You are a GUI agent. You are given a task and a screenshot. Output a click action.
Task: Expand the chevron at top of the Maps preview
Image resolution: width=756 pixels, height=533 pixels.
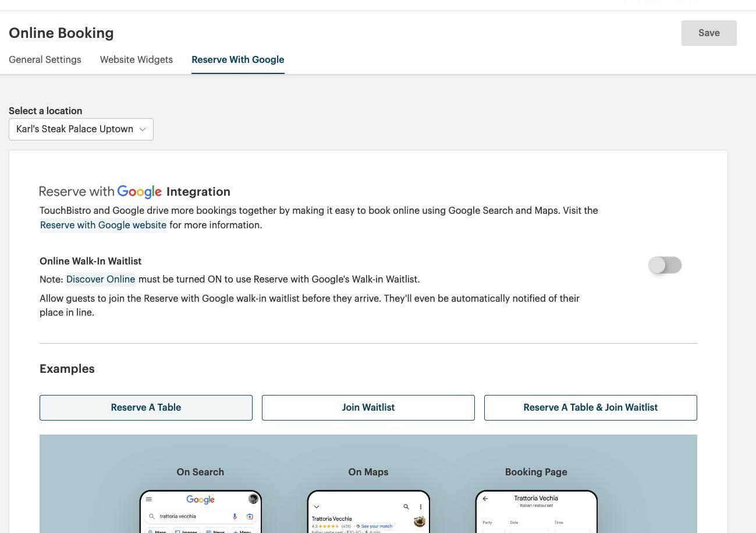click(316, 506)
